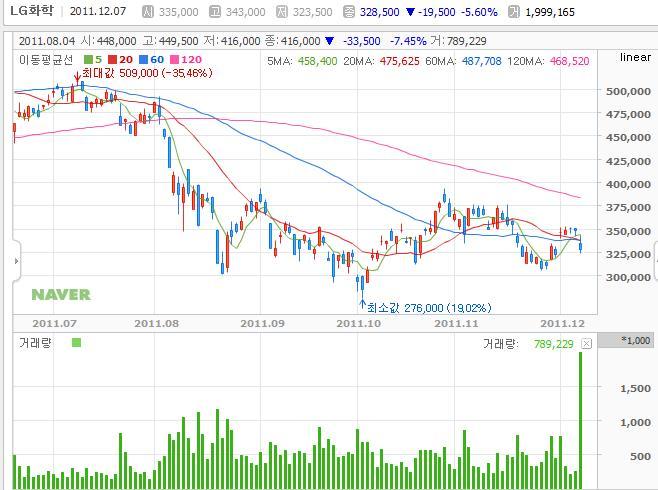658x490 pixels.
Task: Click the 5-day moving average green swatch
Action: [86, 60]
